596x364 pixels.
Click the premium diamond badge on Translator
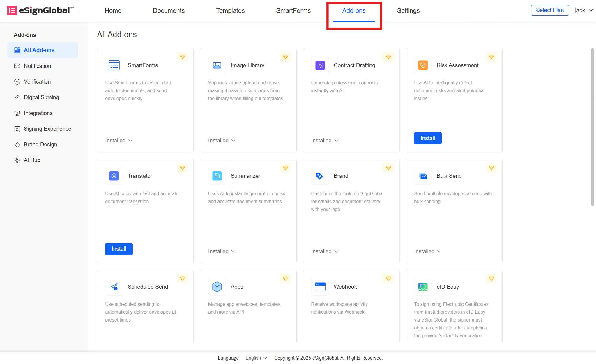pyautogui.click(x=183, y=168)
